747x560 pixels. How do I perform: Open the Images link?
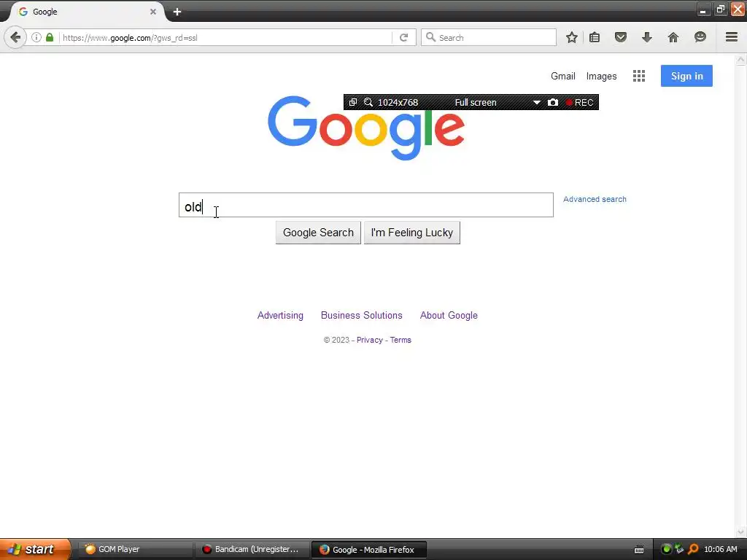601,76
